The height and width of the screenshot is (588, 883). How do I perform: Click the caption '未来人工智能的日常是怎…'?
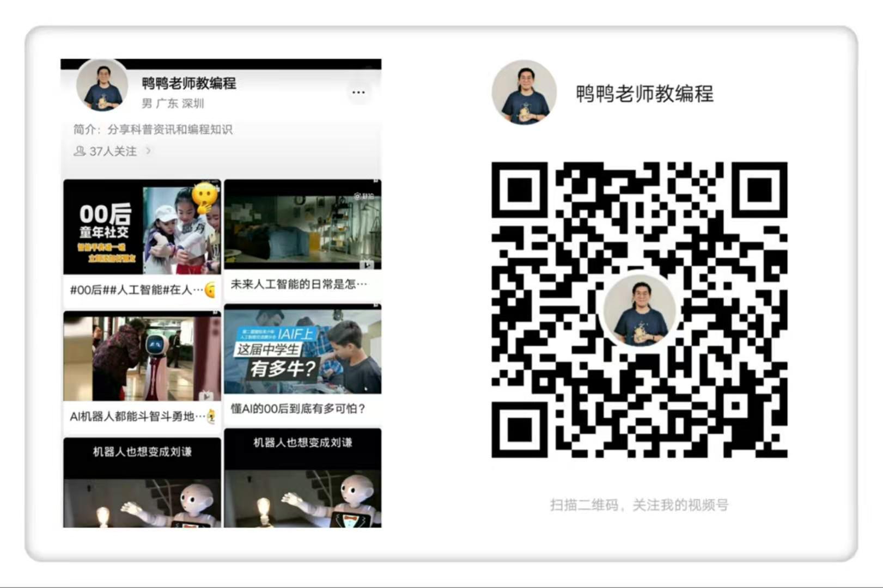(x=299, y=284)
